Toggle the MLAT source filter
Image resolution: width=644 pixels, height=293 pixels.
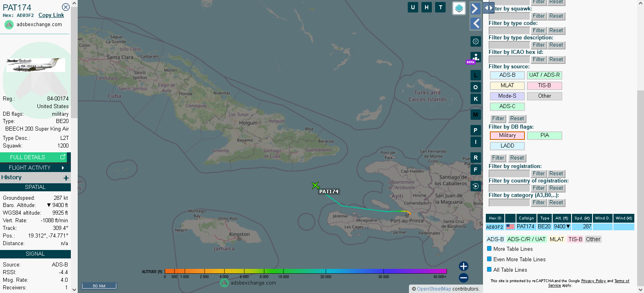coord(507,86)
